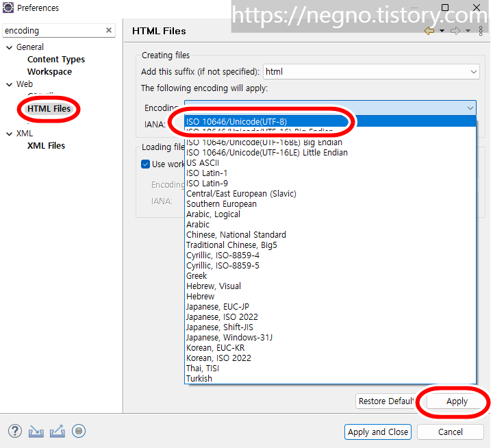Toggle the Use workspace encoding checkbox
Viewport: 493px width, 448px height.
coord(145,164)
